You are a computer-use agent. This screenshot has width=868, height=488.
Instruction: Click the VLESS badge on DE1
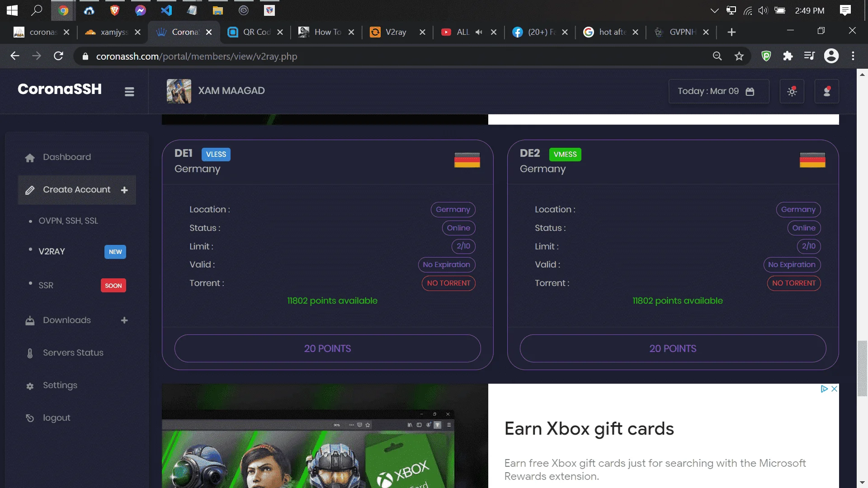coord(216,155)
